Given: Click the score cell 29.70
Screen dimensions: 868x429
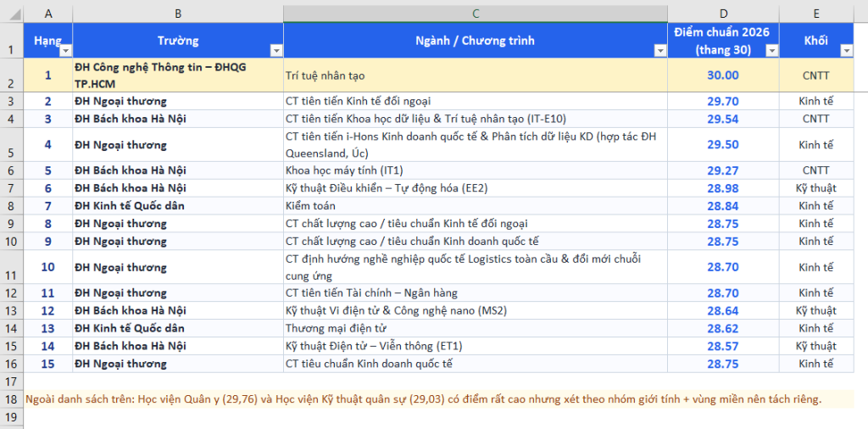Looking at the screenshot, I should (724, 101).
